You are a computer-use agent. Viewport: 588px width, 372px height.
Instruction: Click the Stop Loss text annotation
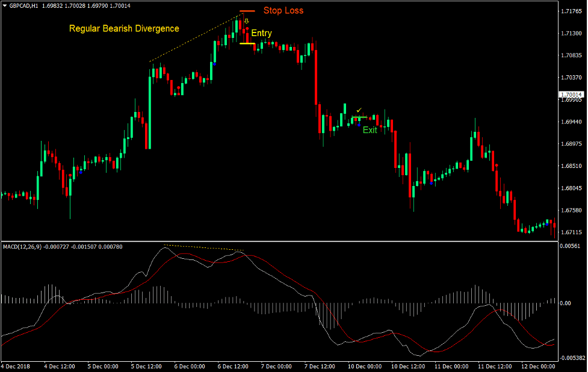(283, 10)
